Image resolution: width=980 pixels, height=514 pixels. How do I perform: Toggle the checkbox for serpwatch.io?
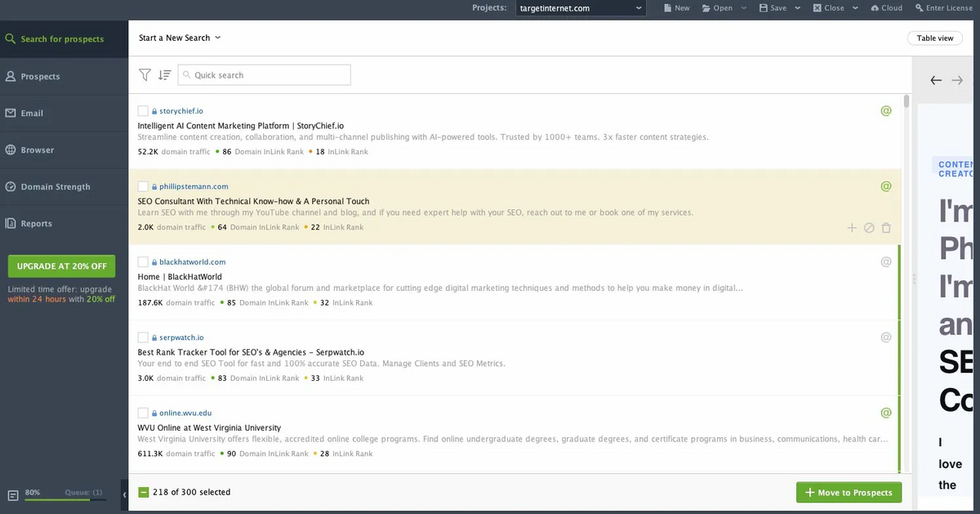click(143, 337)
